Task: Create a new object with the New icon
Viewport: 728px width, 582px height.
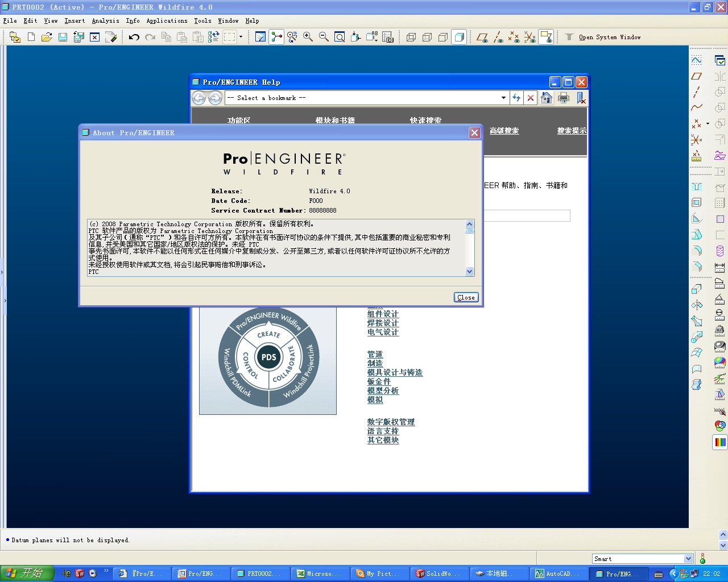Action: coord(31,38)
